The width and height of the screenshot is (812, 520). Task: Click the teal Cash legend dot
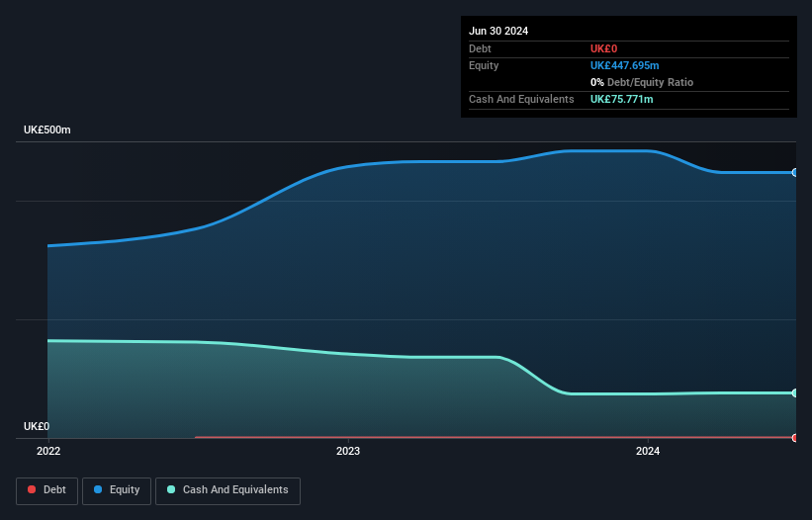click(x=171, y=489)
